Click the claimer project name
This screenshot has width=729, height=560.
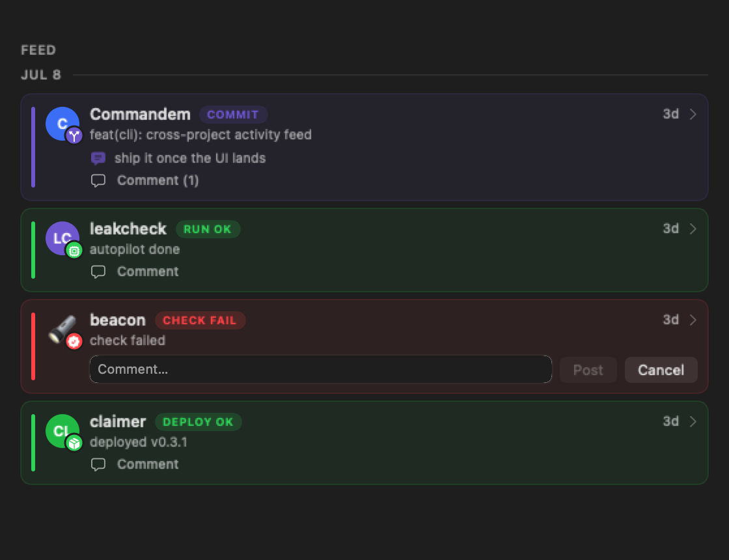(x=118, y=421)
